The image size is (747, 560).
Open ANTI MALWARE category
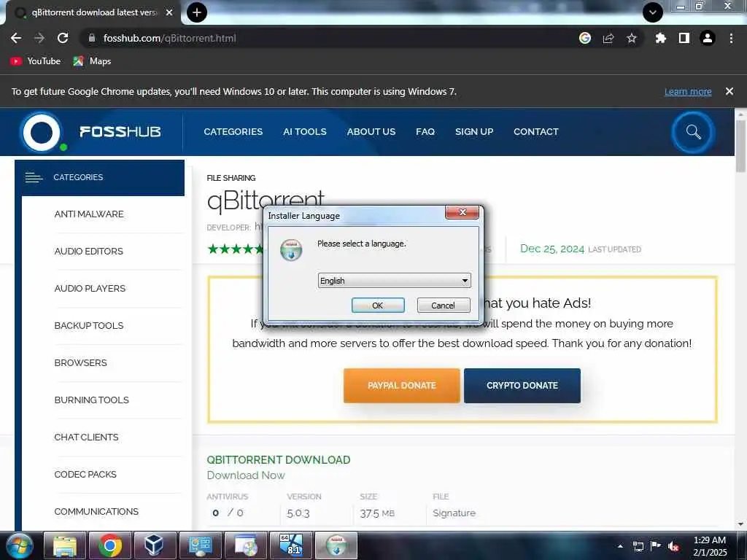tap(88, 214)
